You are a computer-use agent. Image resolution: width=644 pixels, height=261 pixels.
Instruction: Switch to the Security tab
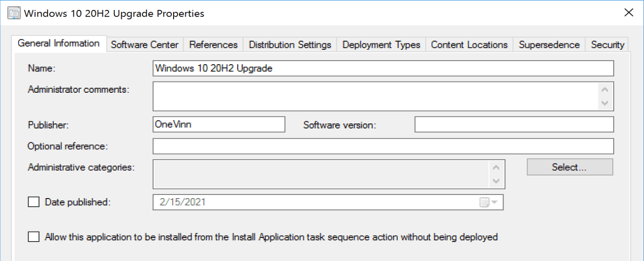[607, 45]
